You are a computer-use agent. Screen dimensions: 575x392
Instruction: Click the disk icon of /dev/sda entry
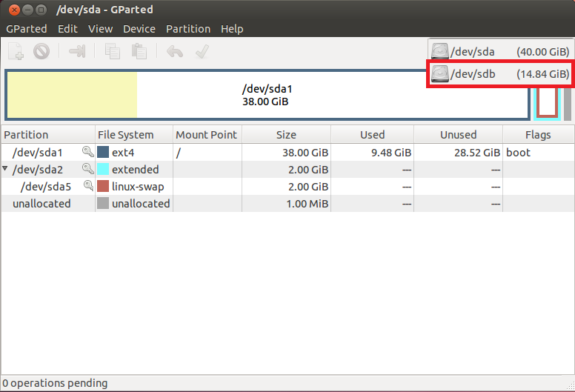[x=439, y=51]
